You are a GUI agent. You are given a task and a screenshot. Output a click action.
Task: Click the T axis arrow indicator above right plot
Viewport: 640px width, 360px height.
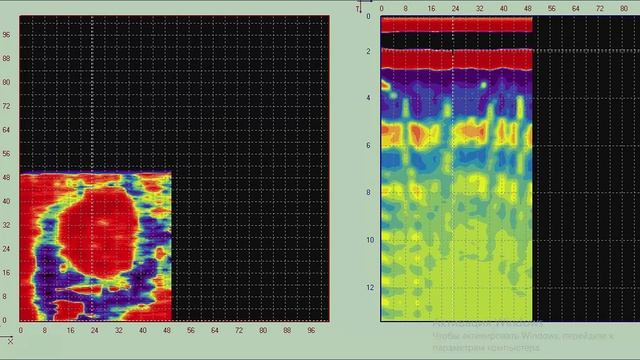(x=359, y=7)
